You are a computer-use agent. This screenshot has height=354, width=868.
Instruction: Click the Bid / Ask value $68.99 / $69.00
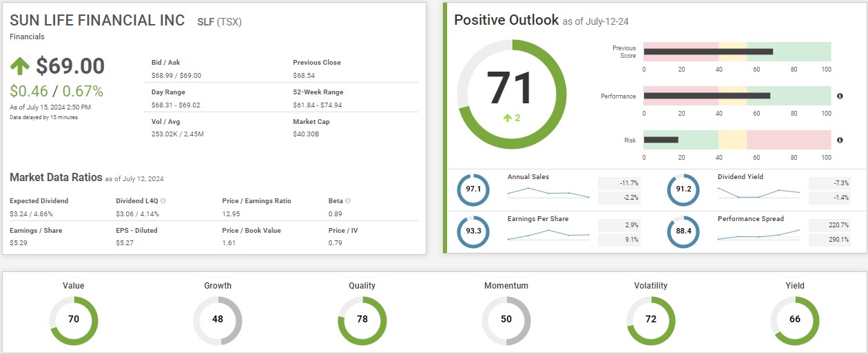[176, 75]
